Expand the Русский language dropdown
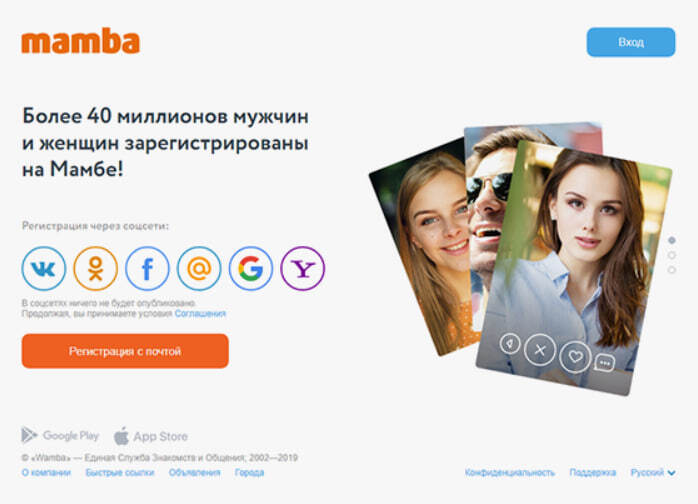 point(653,472)
